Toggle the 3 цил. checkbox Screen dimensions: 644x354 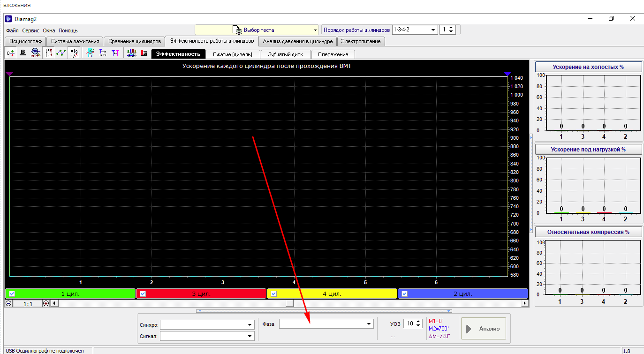point(143,294)
